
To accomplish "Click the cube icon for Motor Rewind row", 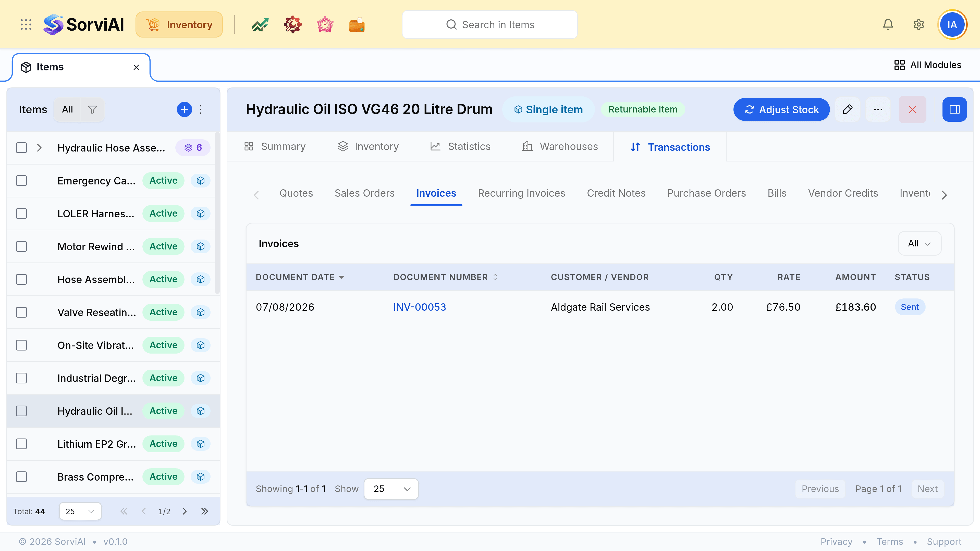I will click(x=201, y=246).
